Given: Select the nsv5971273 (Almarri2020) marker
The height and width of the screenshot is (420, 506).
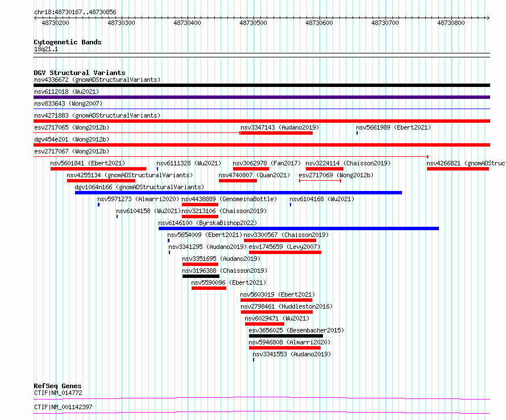Looking at the screenshot, I should click(x=98, y=205).
